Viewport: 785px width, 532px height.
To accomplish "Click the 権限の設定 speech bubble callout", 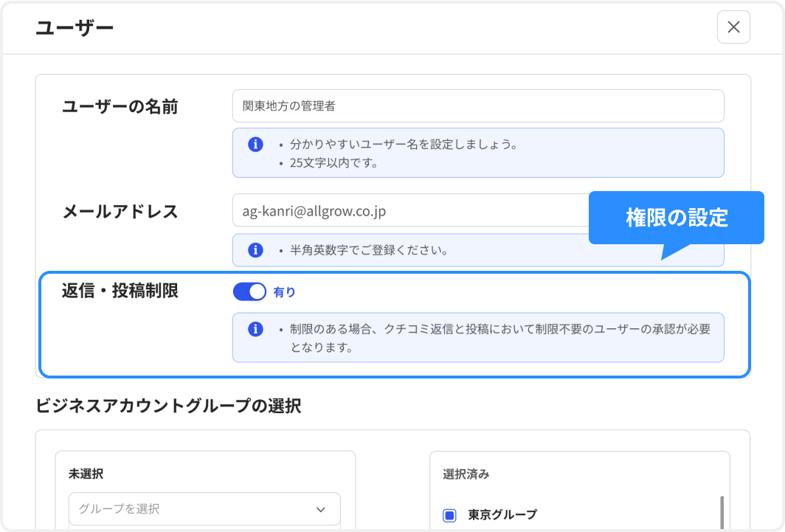I will (x=675, y=218).
